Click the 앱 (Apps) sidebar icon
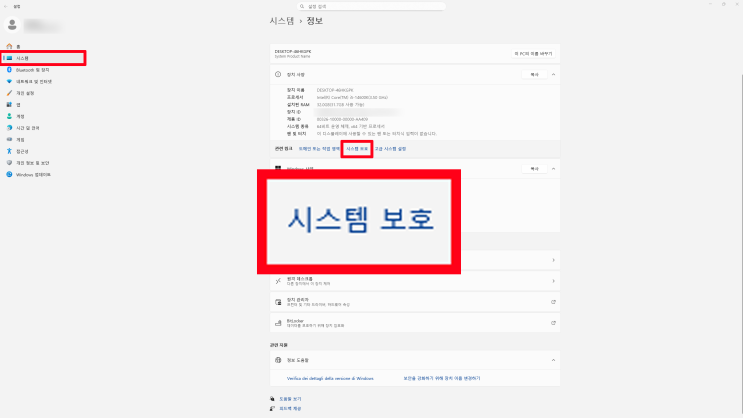The height and width of the screenshot is (418, 743). tap(9, 105)
